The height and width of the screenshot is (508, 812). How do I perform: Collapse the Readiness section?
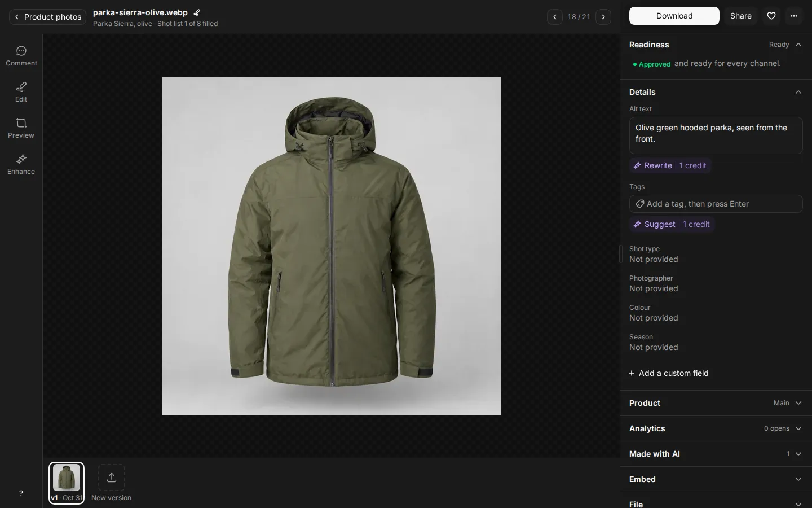pos(716,45)
